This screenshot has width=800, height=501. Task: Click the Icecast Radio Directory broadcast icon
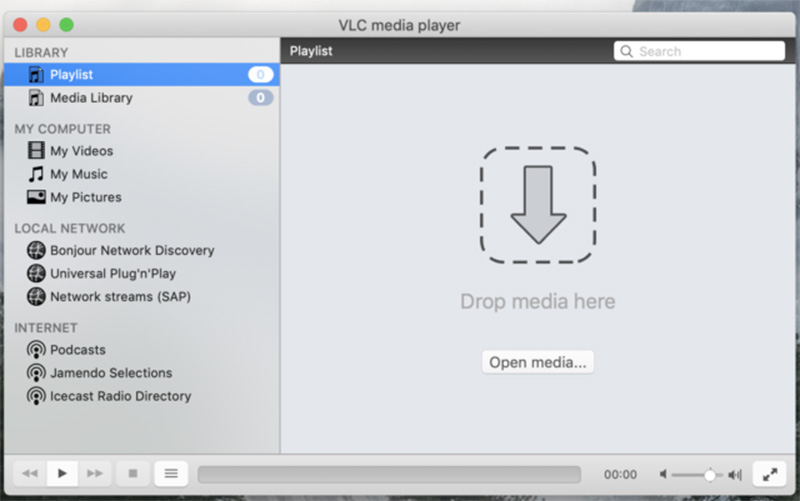coord(36,396)
